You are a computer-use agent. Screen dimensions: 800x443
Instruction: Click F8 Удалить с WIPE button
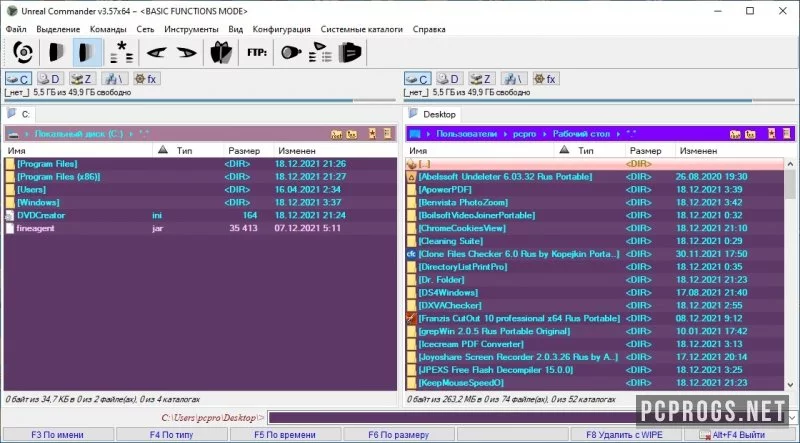pos(624,435)
